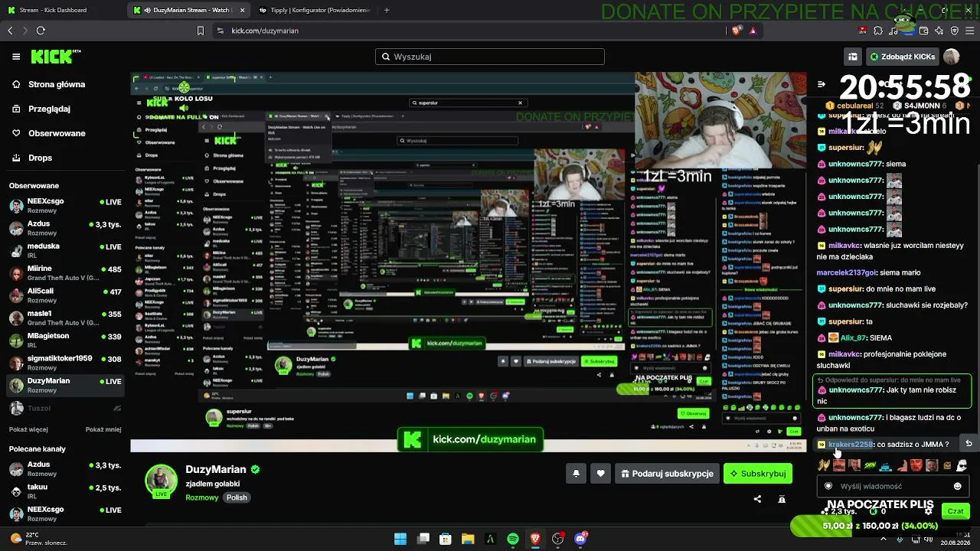This screenshot has height=551, width=980.
Task: Open MBagietson channel in sidebar
Action: pyautogui.click(x=65, y=339)
